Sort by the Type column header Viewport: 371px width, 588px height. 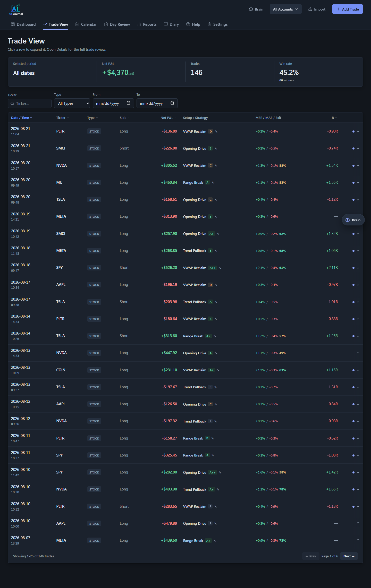(x=92, y=118)
